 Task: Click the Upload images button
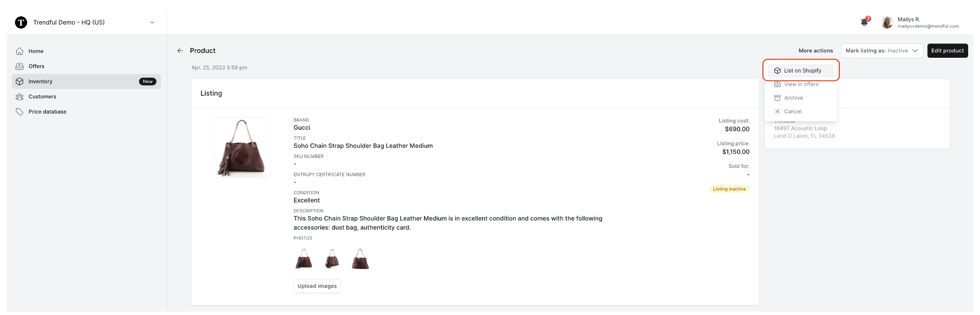click(317, 286)
